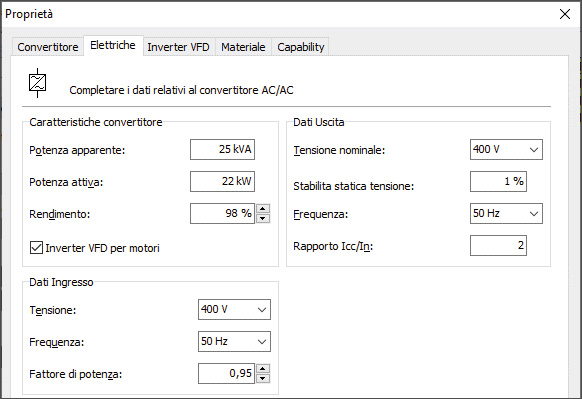Open the input Tensione dropdown

click(234, 310)
